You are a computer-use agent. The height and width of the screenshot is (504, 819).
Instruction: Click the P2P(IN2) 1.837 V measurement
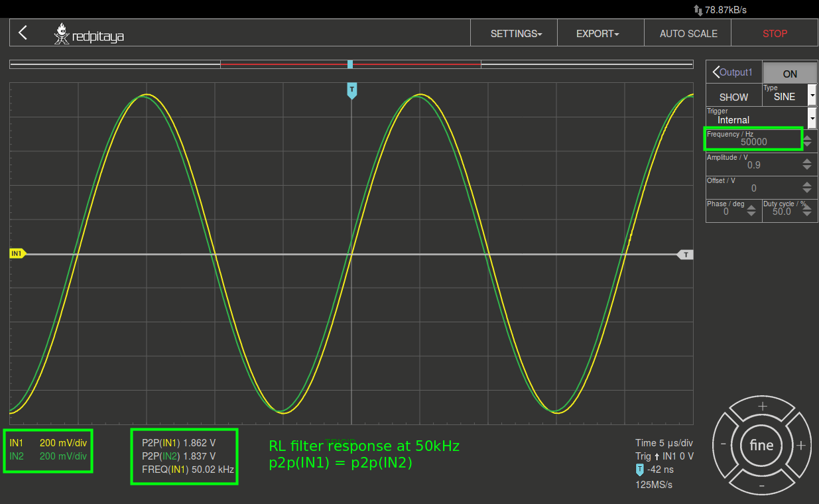point(179,456)
